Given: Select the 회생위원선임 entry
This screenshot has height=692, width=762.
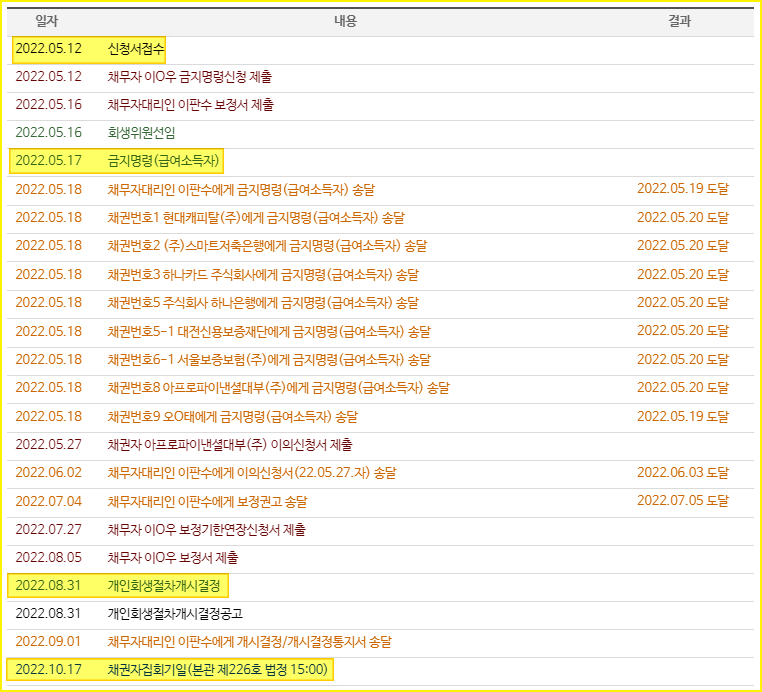Looking at the screenshot, I should (141, 133).
